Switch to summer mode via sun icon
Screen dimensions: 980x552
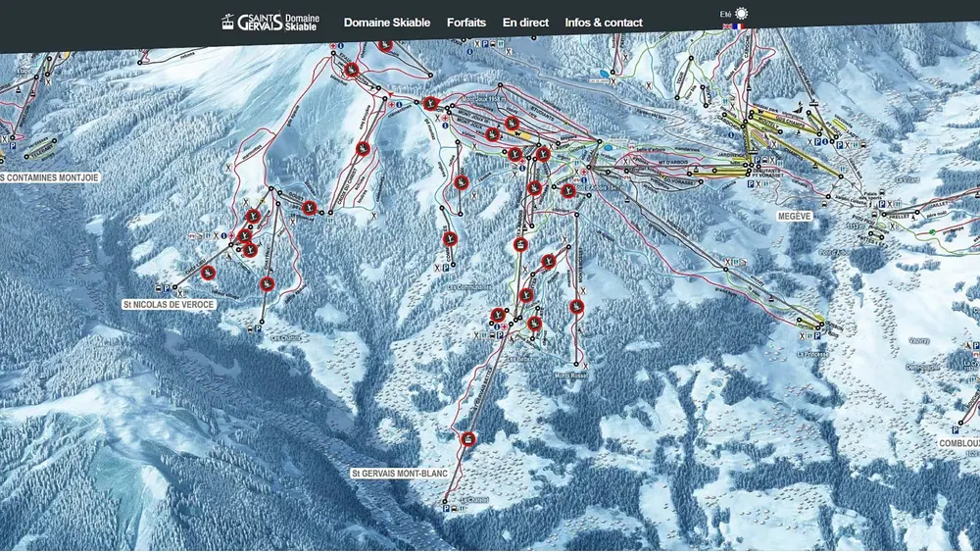click(x=742, y=13)
